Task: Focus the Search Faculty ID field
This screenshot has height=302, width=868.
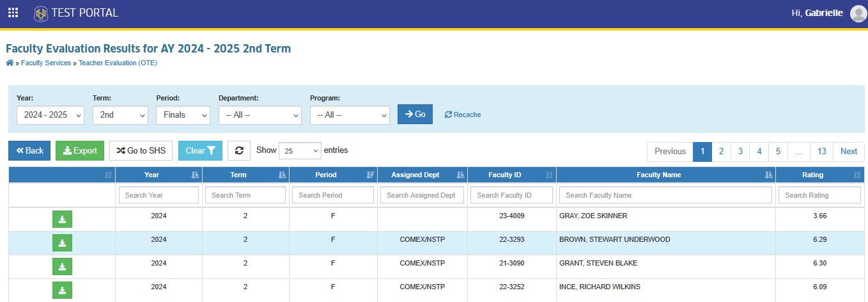Action: [x=511, y=195]
